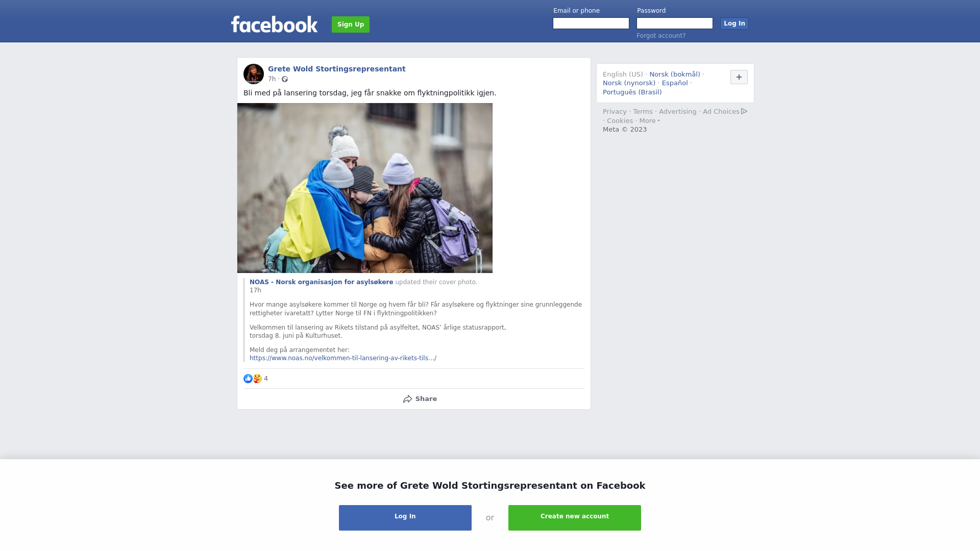Click the plus button for more languages
The height and width of the screenshot is (551, 980).
point(739,77)
